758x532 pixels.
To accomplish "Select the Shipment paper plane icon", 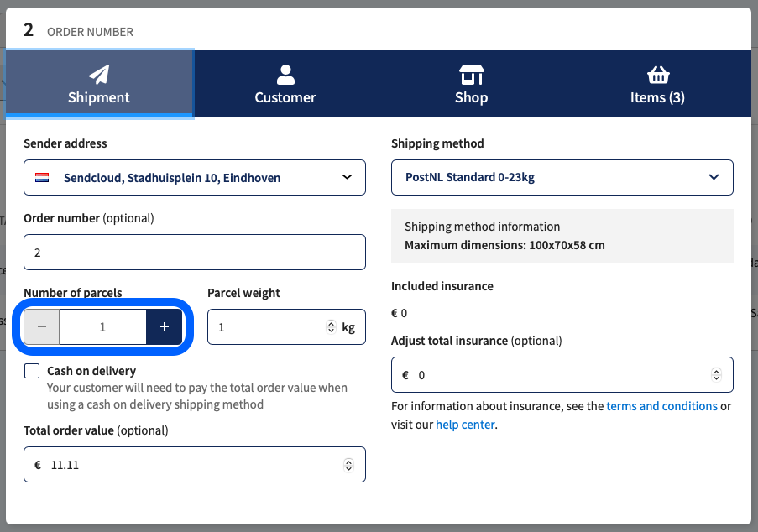I will (x=99, y=76).
